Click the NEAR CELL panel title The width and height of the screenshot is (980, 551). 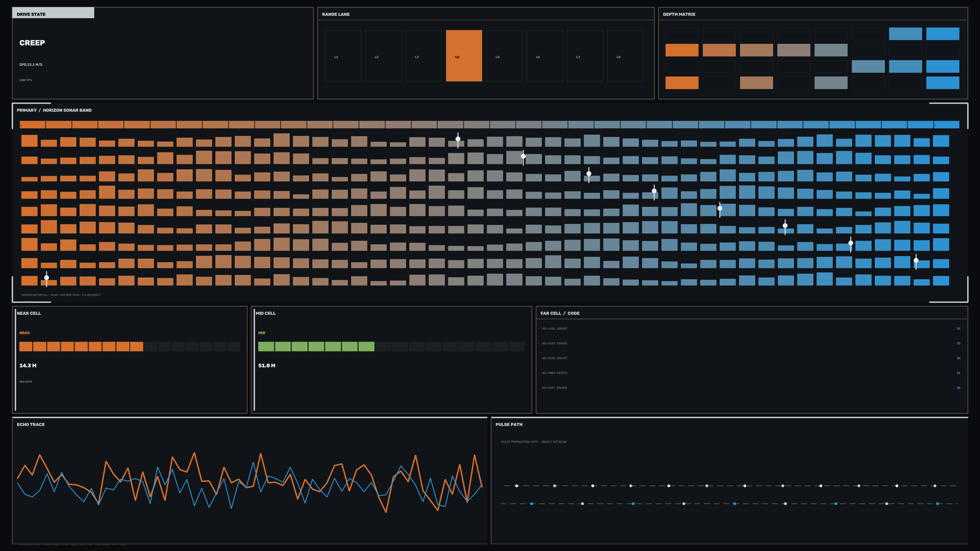(29, 313)
